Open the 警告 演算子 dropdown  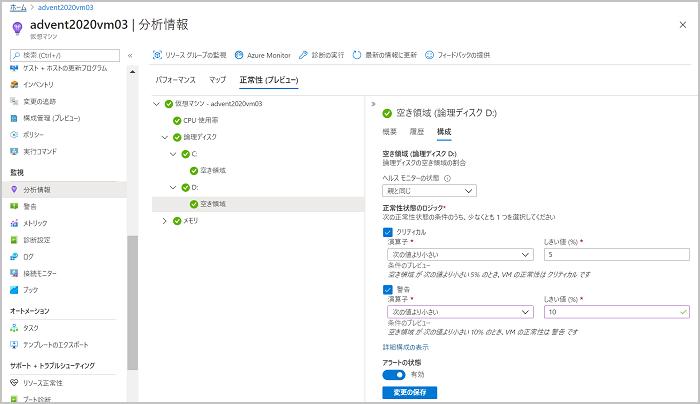(x=460, y=312)
